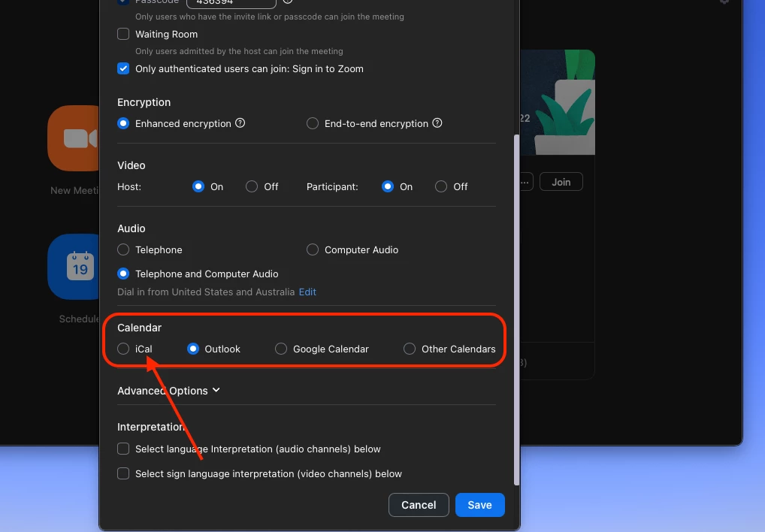
Task: Click the Passcode input field
Action: pos(231,3)
